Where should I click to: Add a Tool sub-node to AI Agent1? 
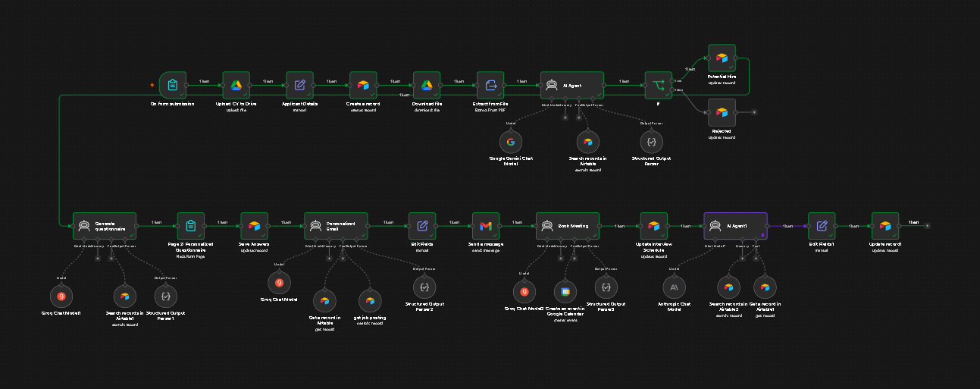pos(756,258)
